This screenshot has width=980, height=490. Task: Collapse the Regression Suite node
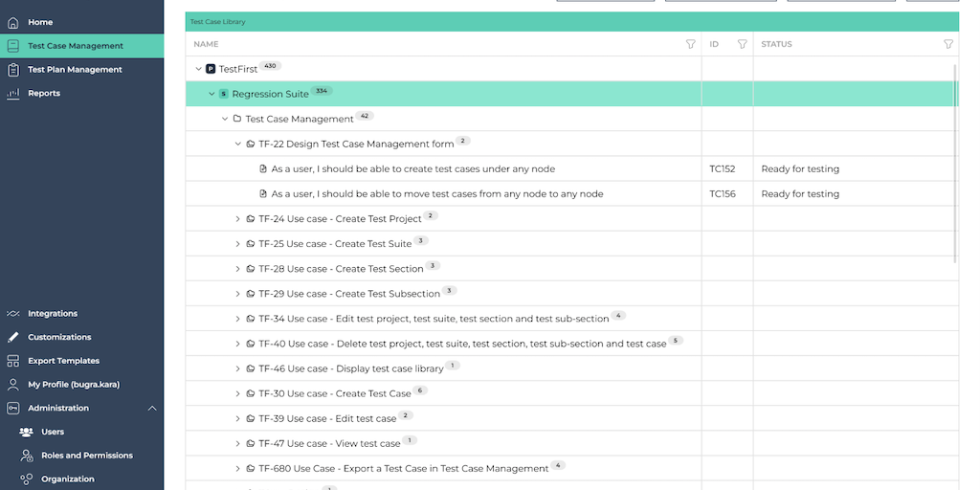tap(212, 94)
